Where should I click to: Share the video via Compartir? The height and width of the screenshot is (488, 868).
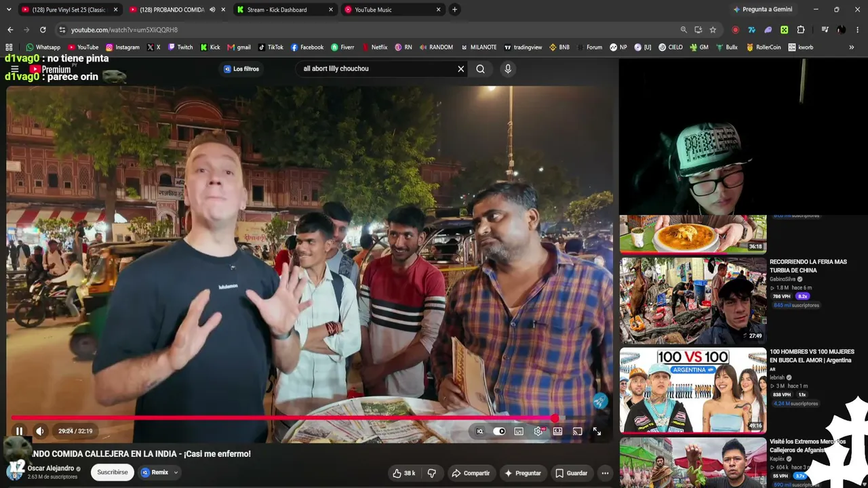pos(471,473)
